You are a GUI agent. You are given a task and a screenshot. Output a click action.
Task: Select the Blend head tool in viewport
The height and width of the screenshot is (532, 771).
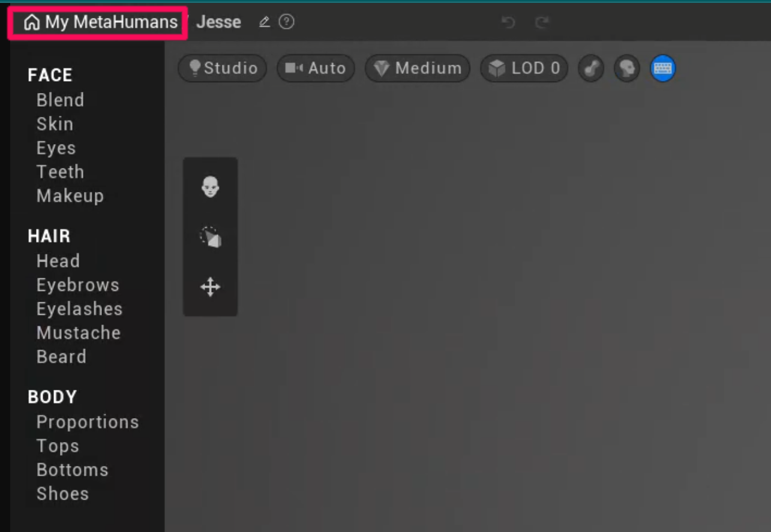(210, 187)
